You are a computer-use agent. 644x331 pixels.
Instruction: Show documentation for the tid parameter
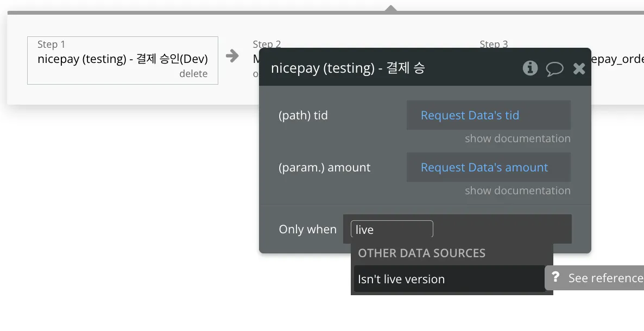517,138
